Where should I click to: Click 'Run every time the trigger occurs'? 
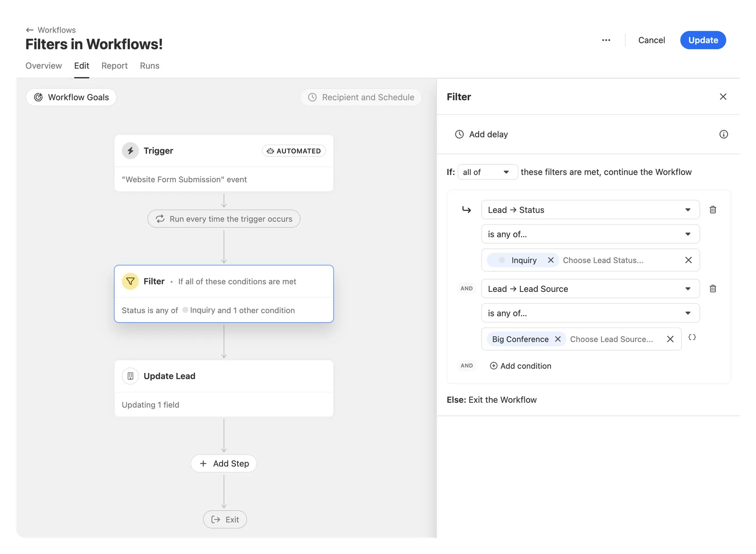224,219
